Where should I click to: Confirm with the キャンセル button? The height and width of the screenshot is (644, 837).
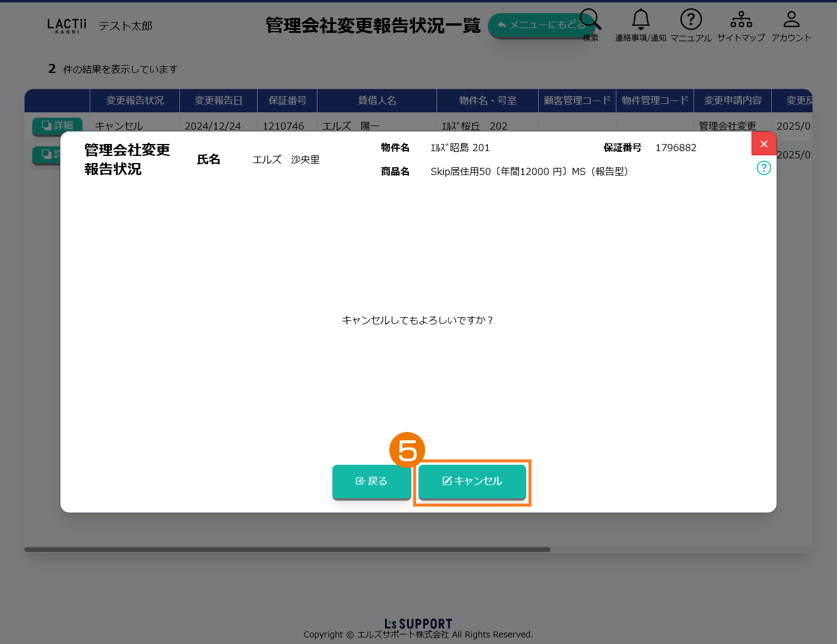(472, 482)
